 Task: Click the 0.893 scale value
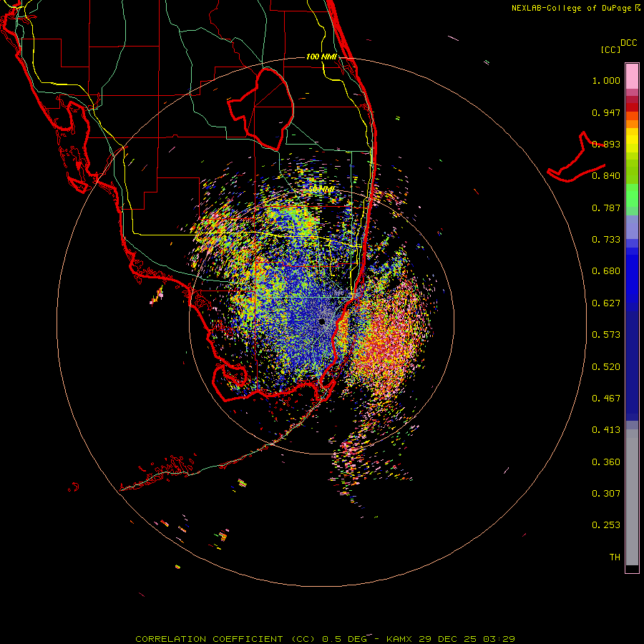pyautogui.click(x=606, y=144)
